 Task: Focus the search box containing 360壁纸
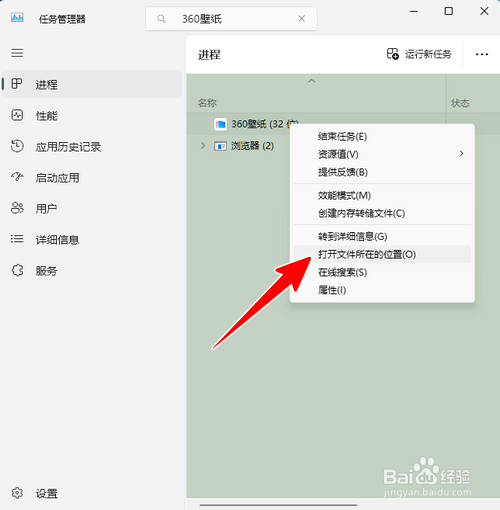point(231,19)
